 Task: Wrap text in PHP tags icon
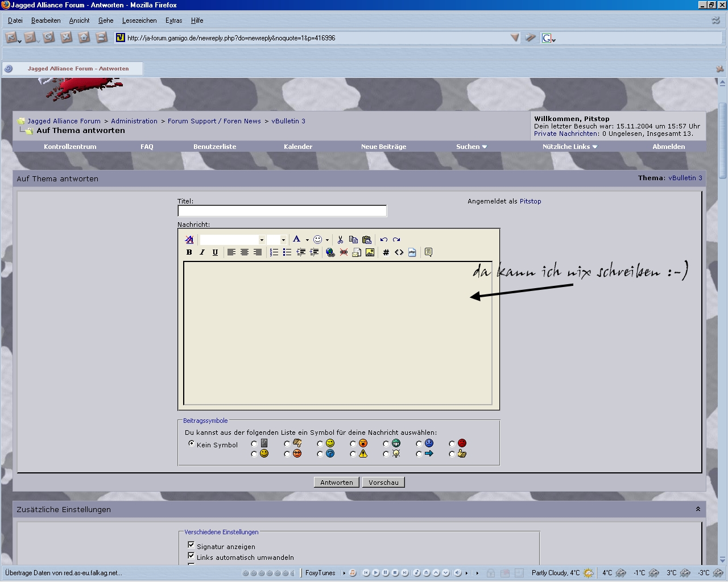[412, 252]
